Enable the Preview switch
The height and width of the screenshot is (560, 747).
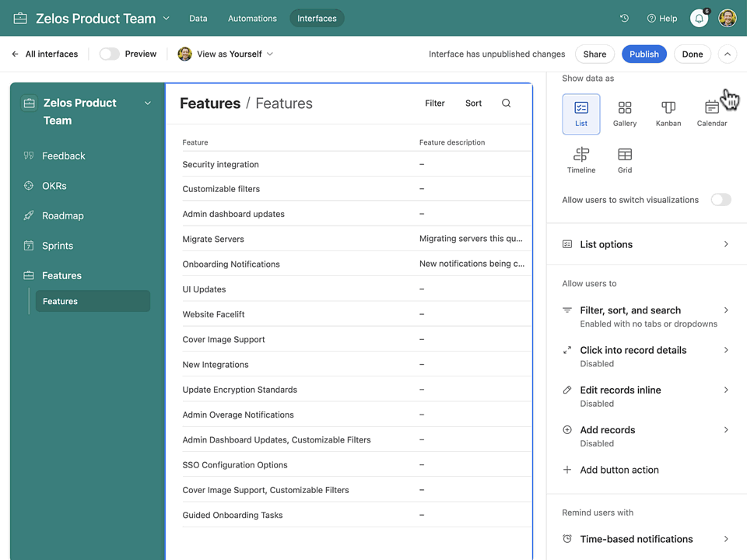[108, 54]
